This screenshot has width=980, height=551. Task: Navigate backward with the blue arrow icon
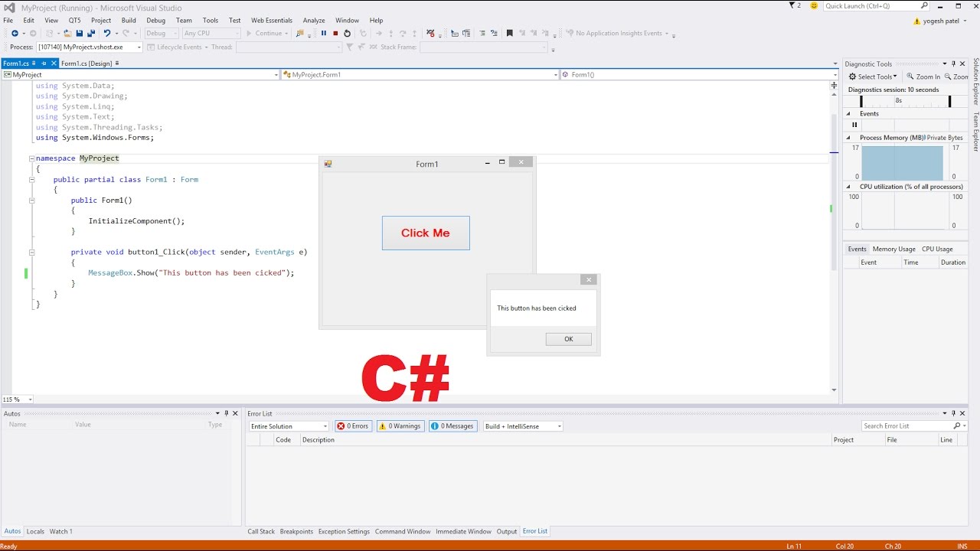15,34
